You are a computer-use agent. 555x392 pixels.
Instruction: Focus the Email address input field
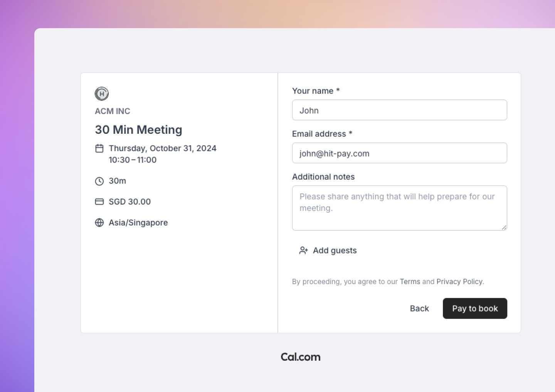pyautogui.click(x=399, y=153)
